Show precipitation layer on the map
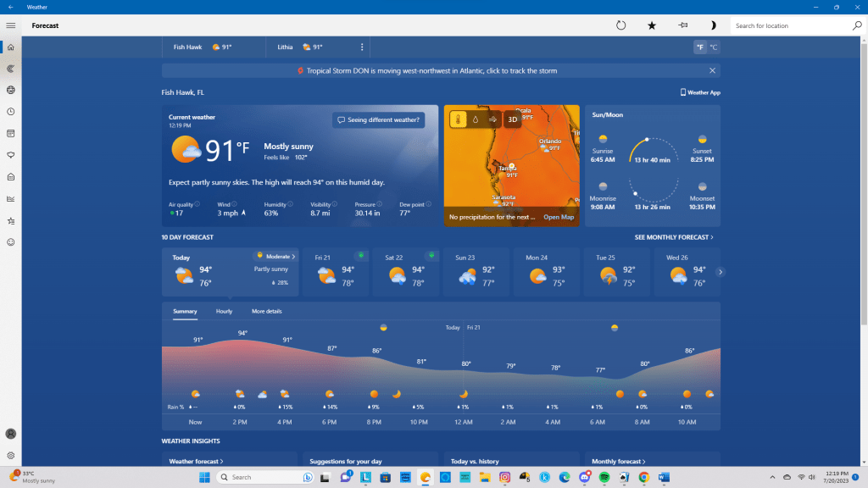 tap(476, 119)
